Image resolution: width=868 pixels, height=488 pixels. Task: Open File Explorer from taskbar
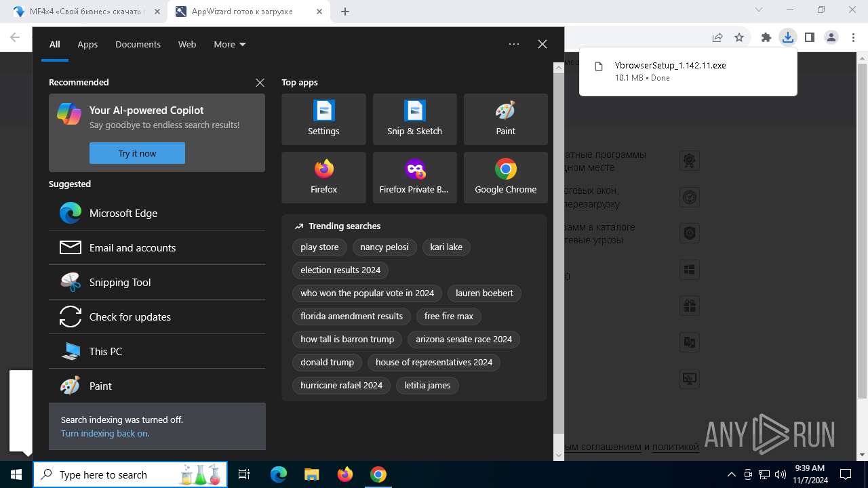tap(311, 474)
